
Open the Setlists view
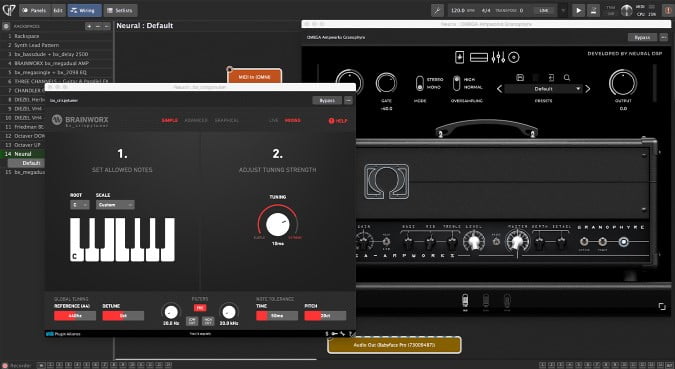[120, 10]
